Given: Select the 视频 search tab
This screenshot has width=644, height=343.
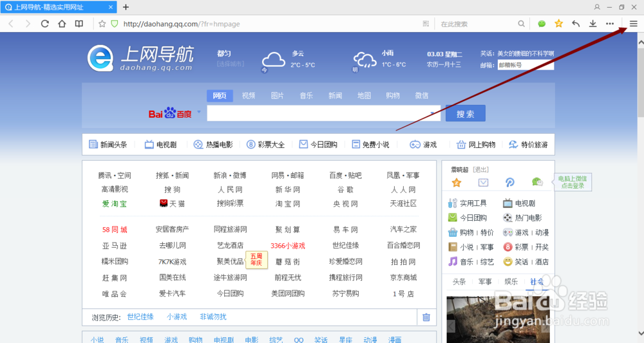Looking at the screenshot, I should point(249,96).
